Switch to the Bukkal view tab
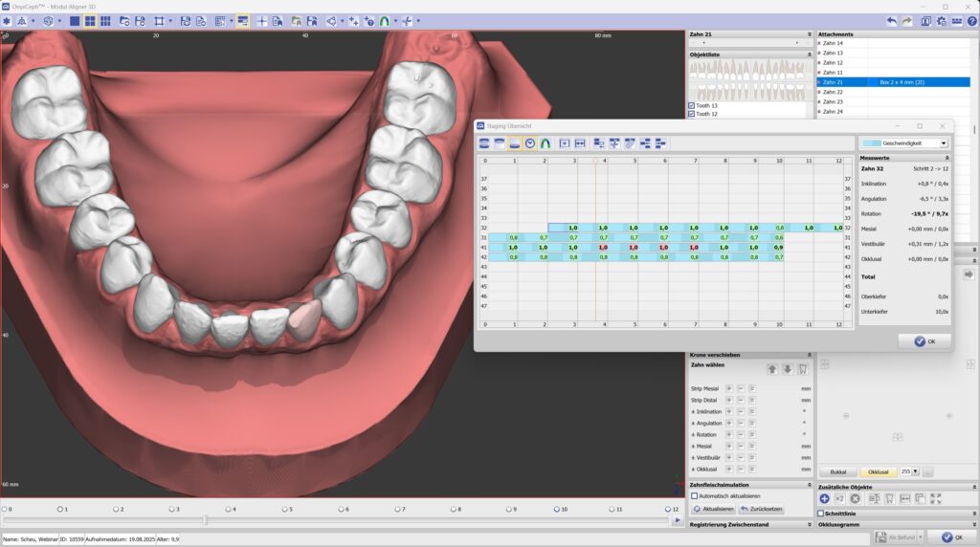 point(837,471)
